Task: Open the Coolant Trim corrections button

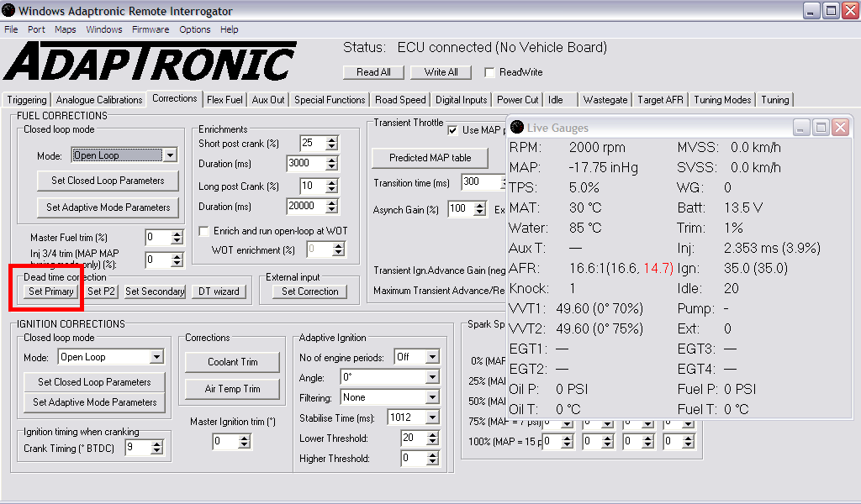Action: 233,362
